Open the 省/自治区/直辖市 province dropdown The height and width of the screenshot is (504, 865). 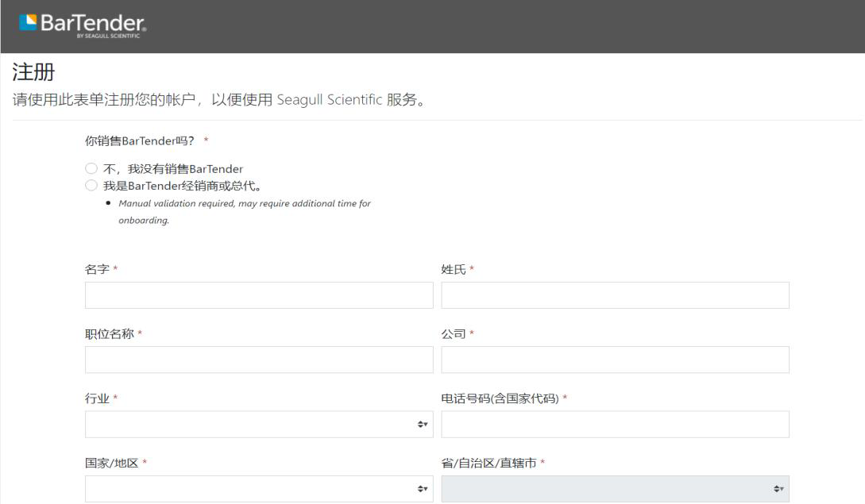[x=615, y=489]
